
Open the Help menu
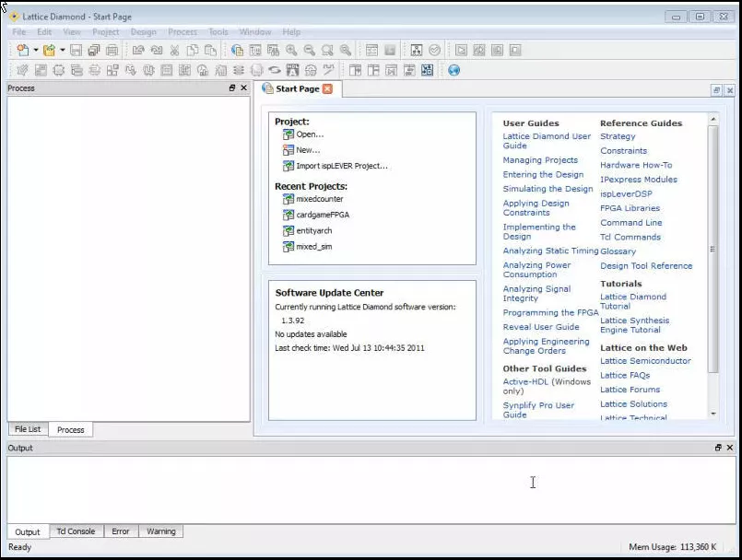tap(291, 31)
